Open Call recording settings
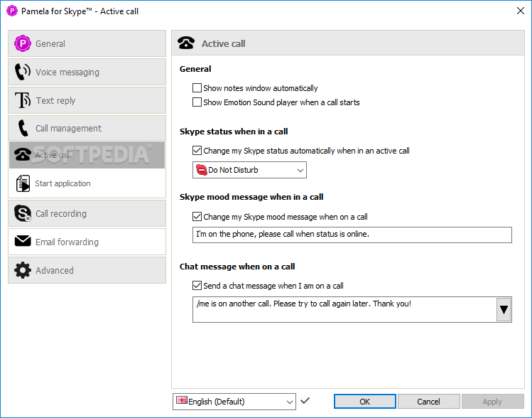This screenshot has width=532, height=418. (x=87, y=213)
